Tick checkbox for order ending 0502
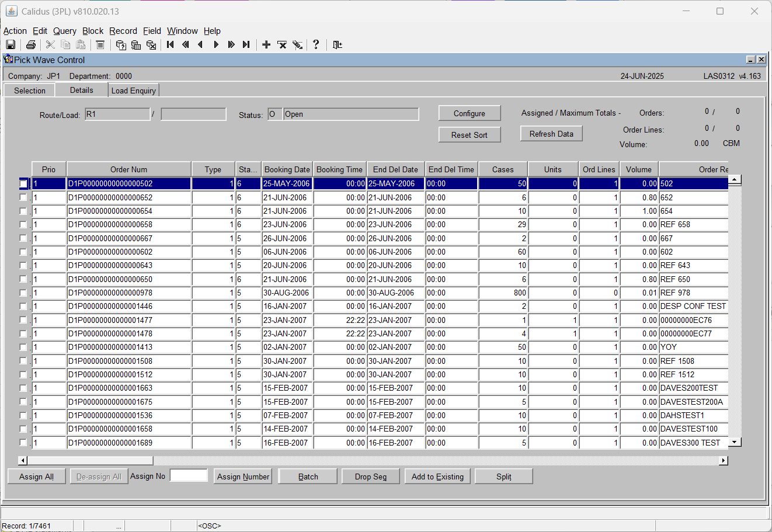The image size is (772, 532). pos(23,184)
